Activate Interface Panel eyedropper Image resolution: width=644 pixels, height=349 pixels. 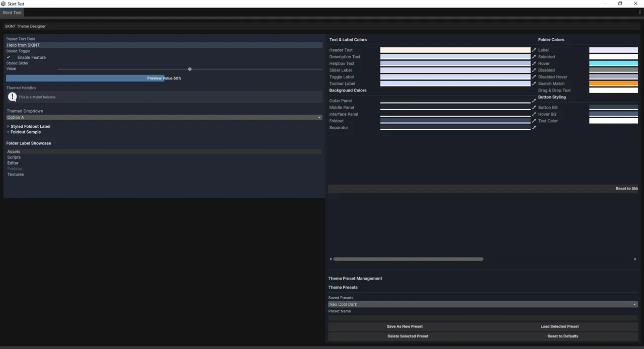[x=534, y=114]
